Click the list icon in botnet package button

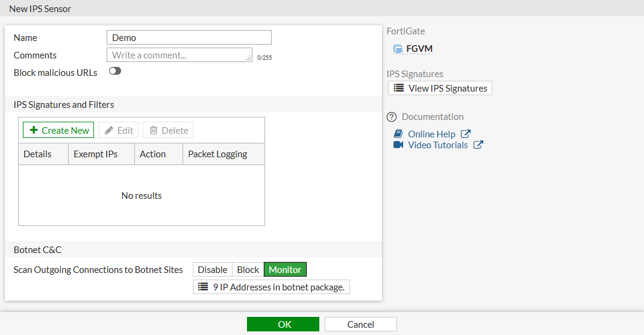pos(203,287)
